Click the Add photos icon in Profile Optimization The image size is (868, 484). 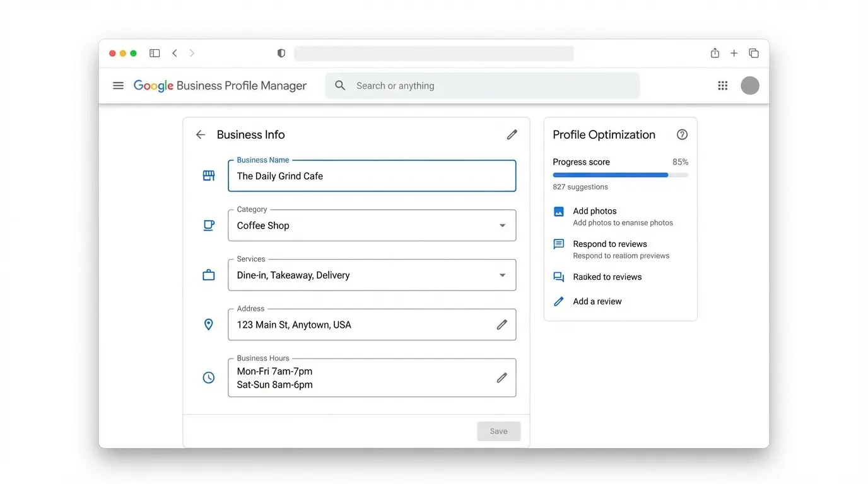click(x=558, y=211)
